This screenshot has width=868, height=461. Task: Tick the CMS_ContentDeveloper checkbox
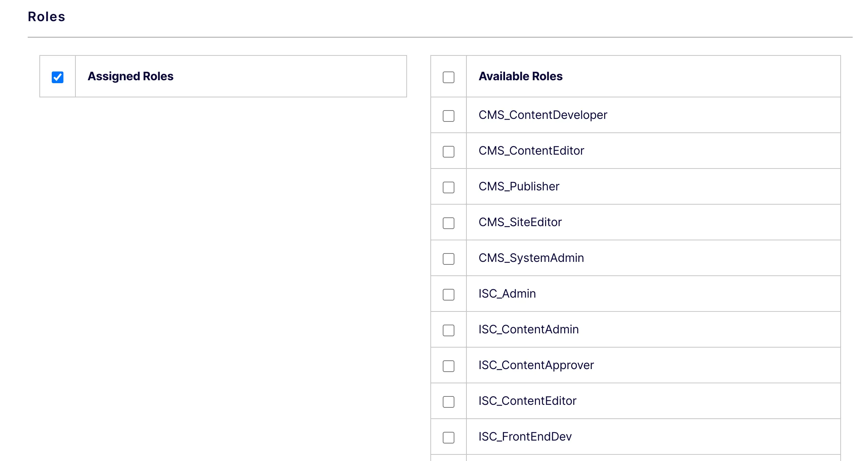click(449, 116)
